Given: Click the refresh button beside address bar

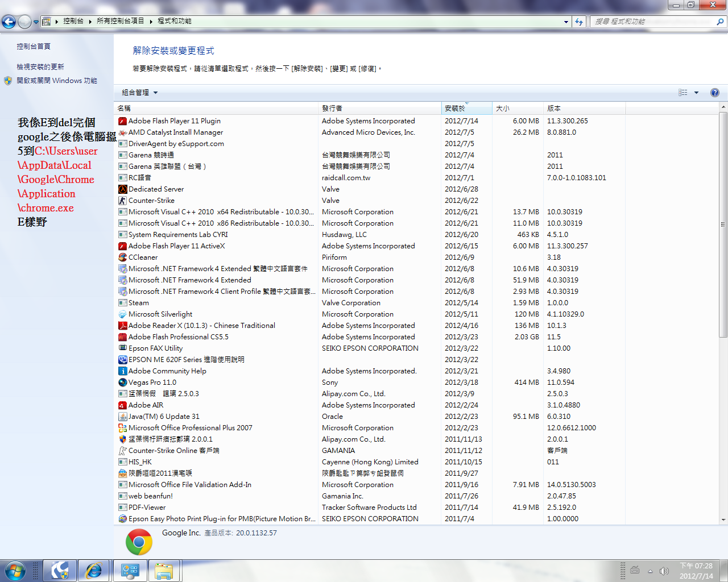Looking at the screenshot, I should pos(579,22).
